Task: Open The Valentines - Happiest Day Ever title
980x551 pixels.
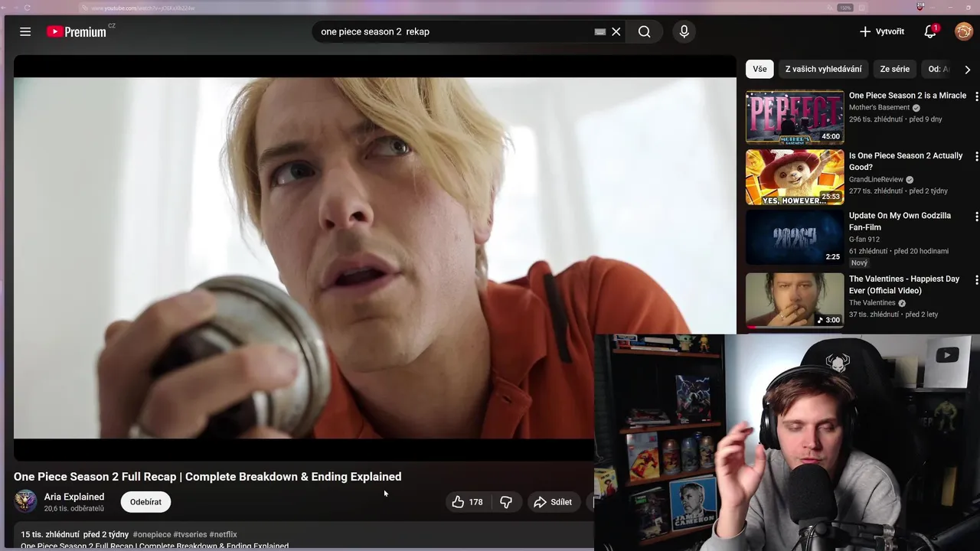Action: [x=904, y=285]
